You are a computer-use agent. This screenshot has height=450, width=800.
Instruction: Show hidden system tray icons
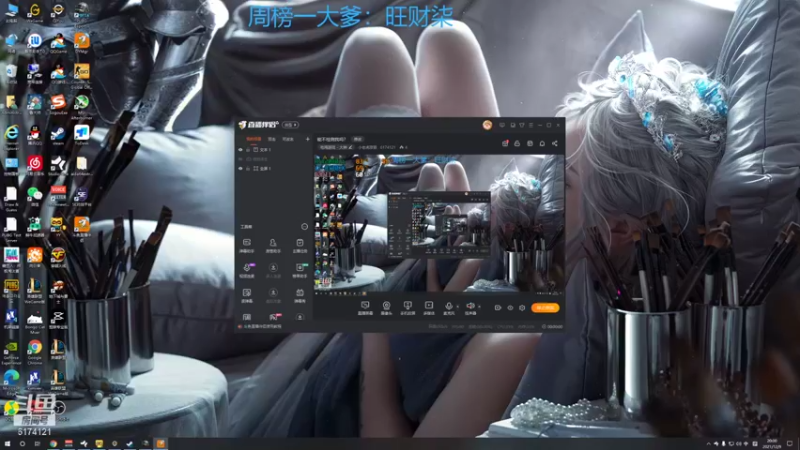tap(708, 444)
